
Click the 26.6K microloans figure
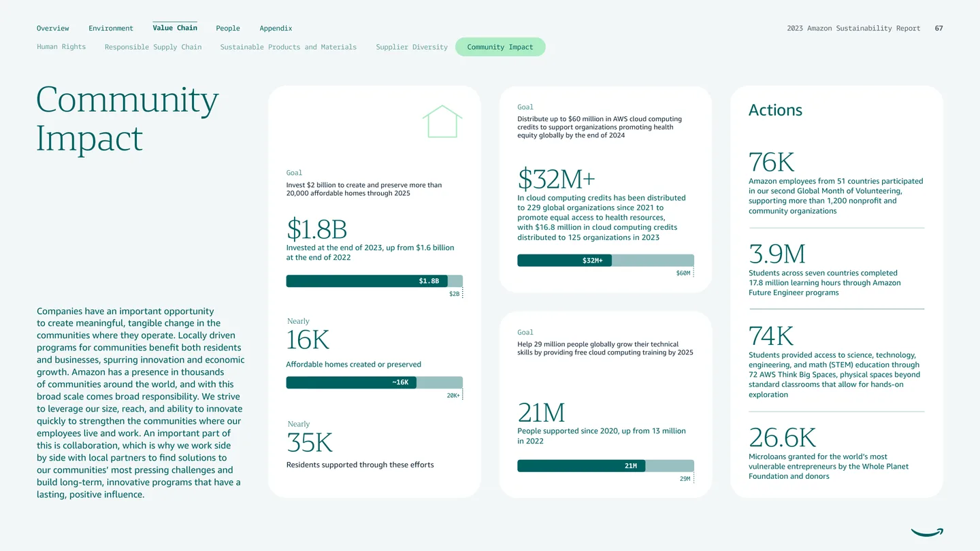point(783,437)
